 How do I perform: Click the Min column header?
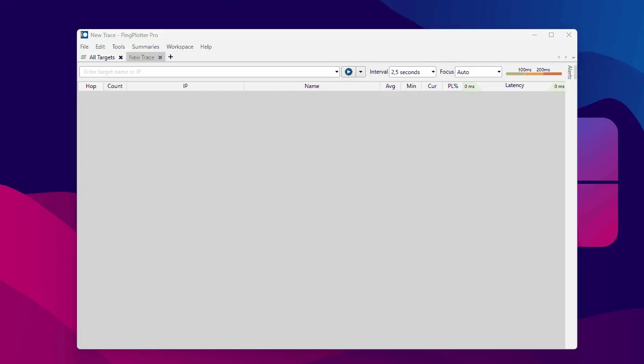coord(411,86)
